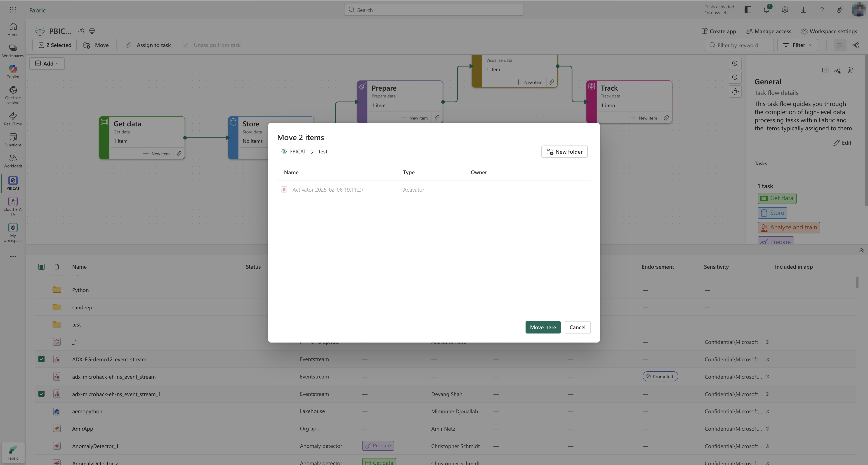Open the Add dropdown on canvas
Viewport: 868px width, 465px height.
pos(47,63)
